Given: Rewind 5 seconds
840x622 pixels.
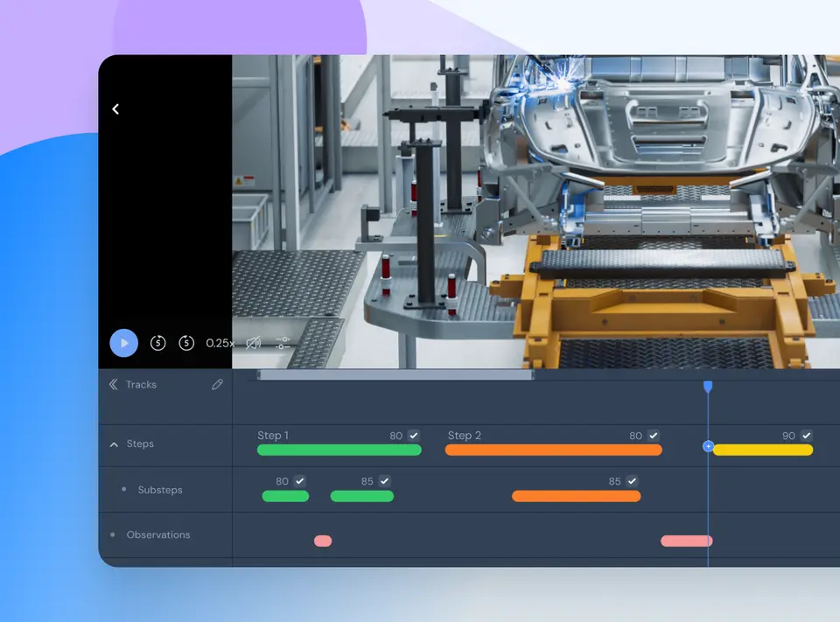Looking at the screenshot, I should point(158,343).
